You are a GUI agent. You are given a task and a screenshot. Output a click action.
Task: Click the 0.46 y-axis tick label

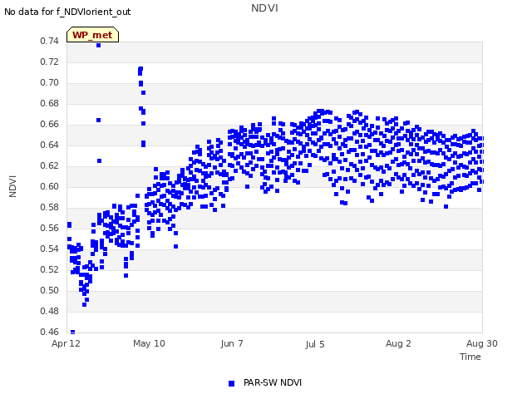(49, 332)
